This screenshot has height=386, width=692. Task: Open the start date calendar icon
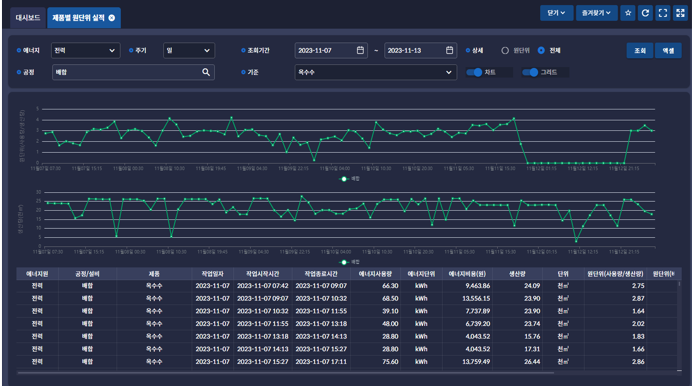(360, 50)
